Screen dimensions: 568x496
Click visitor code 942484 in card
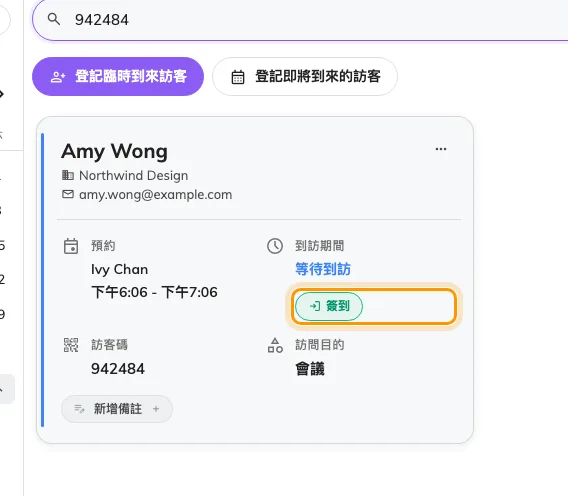coord(118,369)
